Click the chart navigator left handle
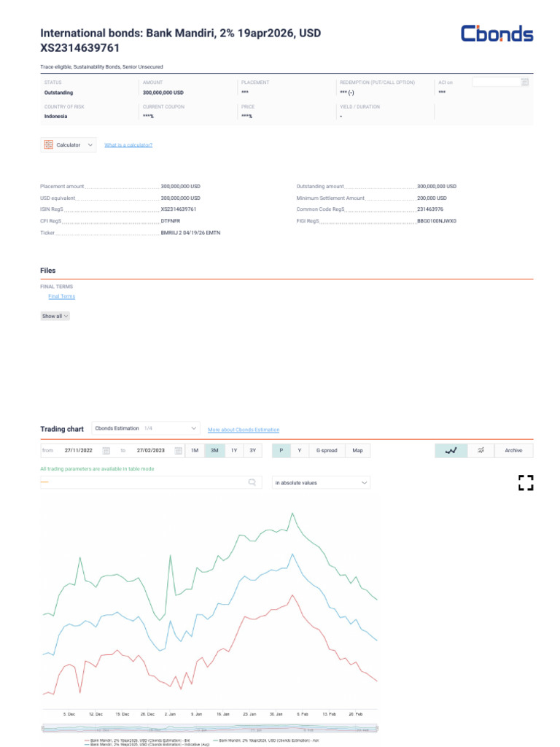Image resolution: width=560 pixels, height=747 pixels. [43, 729]
